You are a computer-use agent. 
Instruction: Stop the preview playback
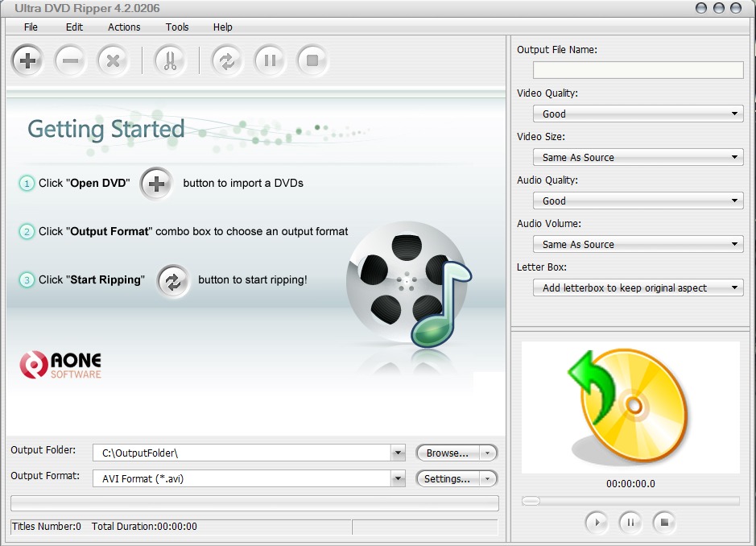click(664, 523)
